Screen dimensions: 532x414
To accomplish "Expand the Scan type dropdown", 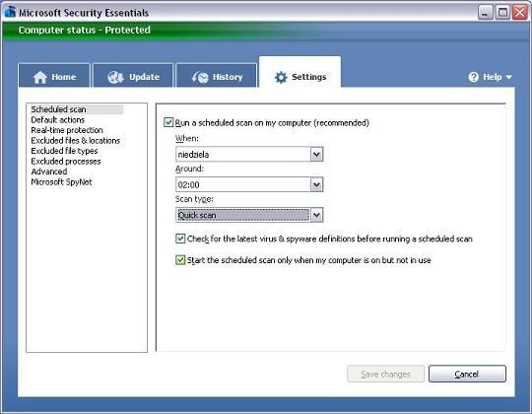I will tap(316, 215).
